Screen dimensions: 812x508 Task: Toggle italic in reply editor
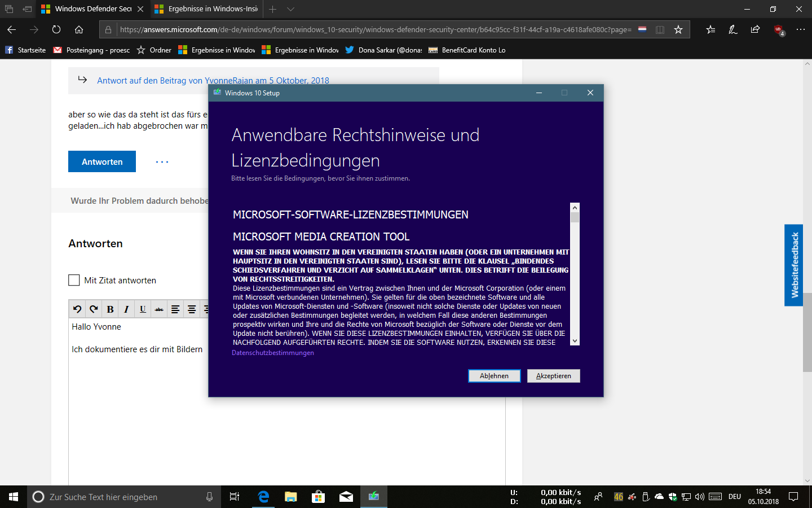point(126,309)
